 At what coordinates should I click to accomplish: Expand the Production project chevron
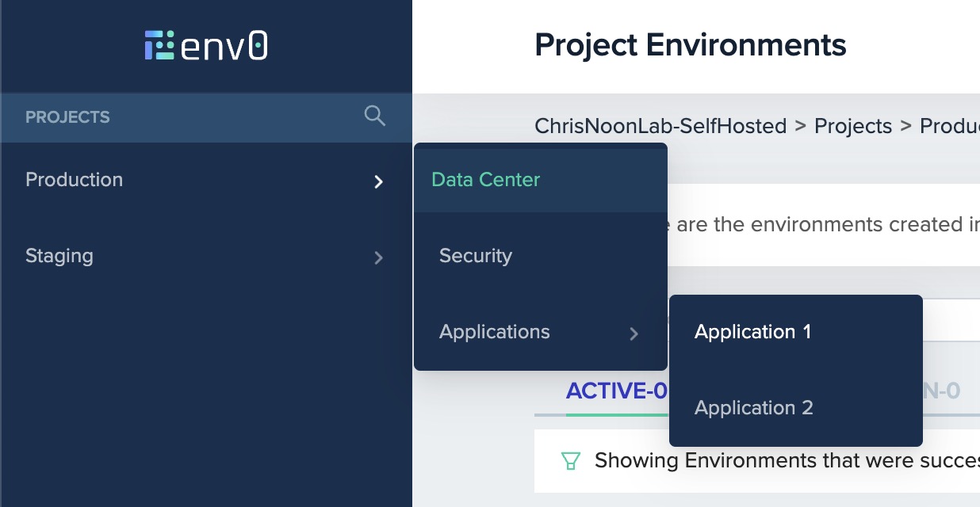[379, 182]
